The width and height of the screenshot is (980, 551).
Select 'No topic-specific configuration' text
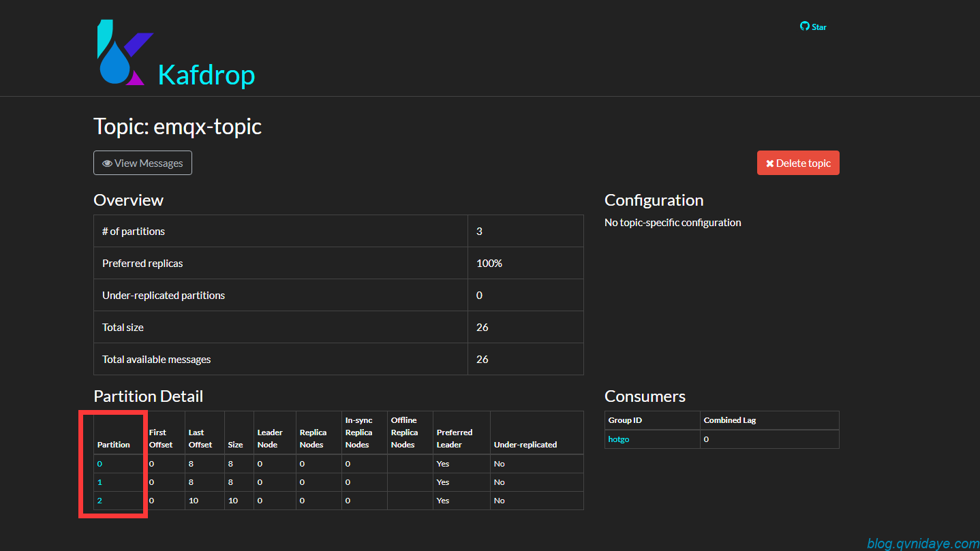coord(673,223)
